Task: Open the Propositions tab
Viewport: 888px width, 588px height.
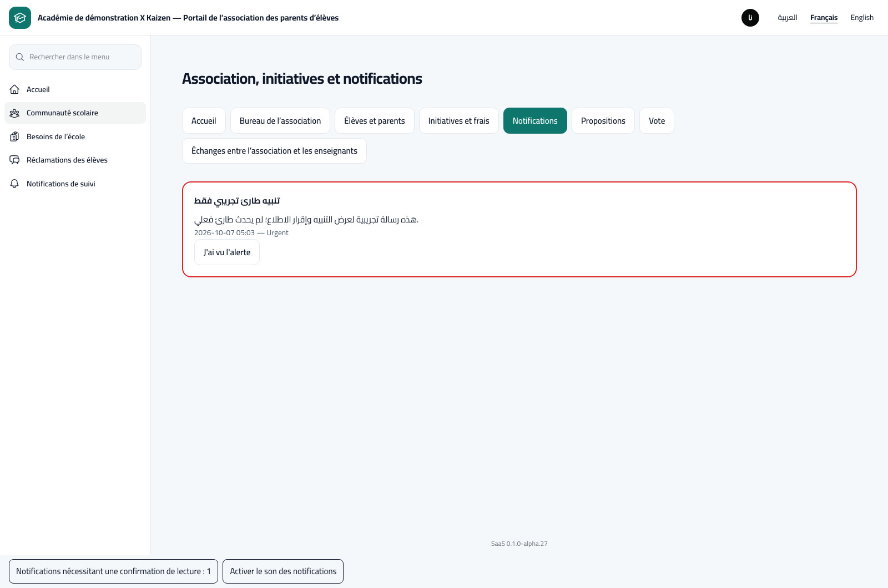Action: (x=603, y=121)
